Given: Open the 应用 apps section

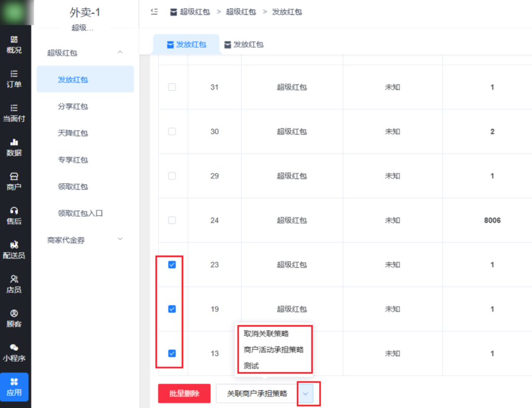Looking at the screenshot, I should pos(15,387).
